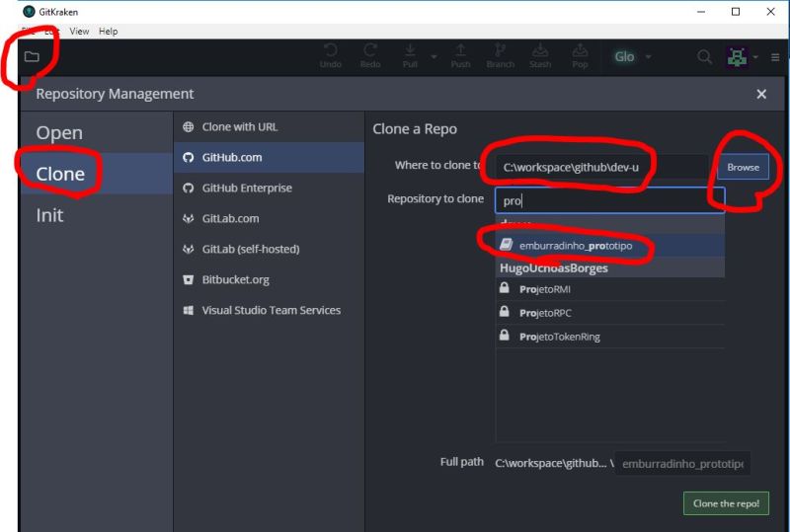Click the Branch toolbar icon
This screenshot has width=790, height=532.
click(501, 56)
